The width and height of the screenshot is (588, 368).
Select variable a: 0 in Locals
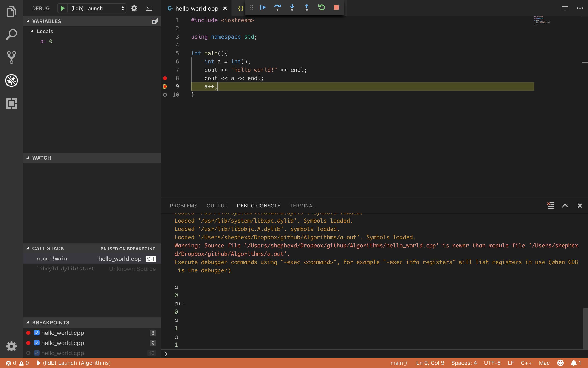[x=92, y=41]
